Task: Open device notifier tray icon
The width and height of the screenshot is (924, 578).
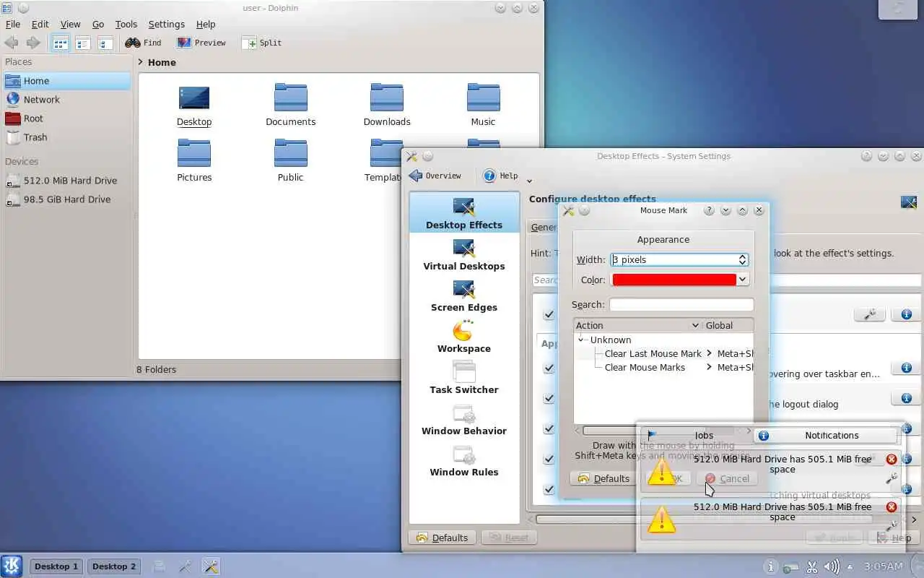Action: point(791,566)
